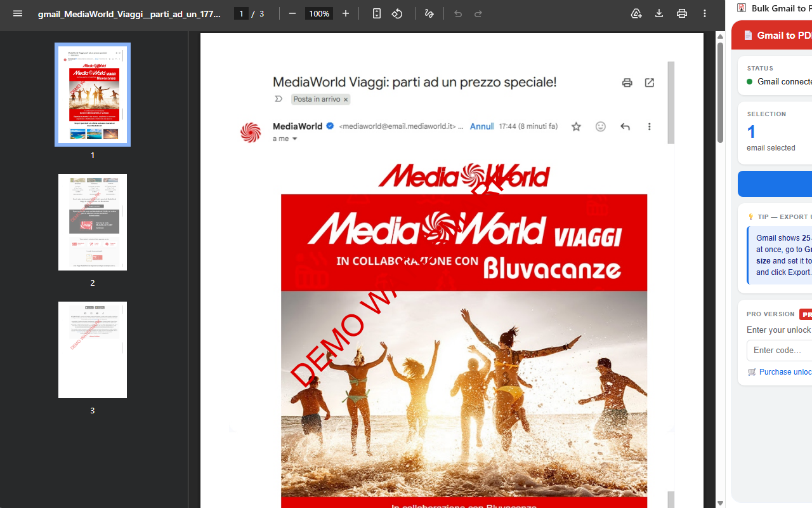
Task: Click the PDF file name in toolbar
Action: [x=129, y=13]
